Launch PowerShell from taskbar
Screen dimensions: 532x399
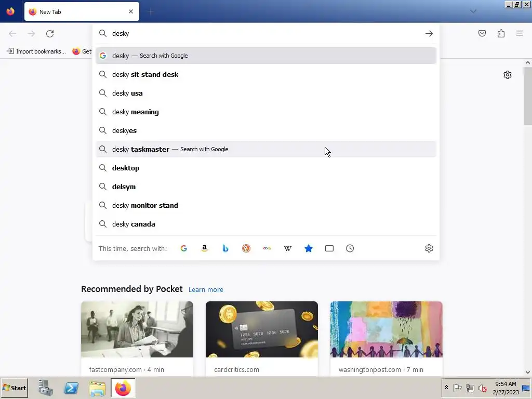pos(71,388)
